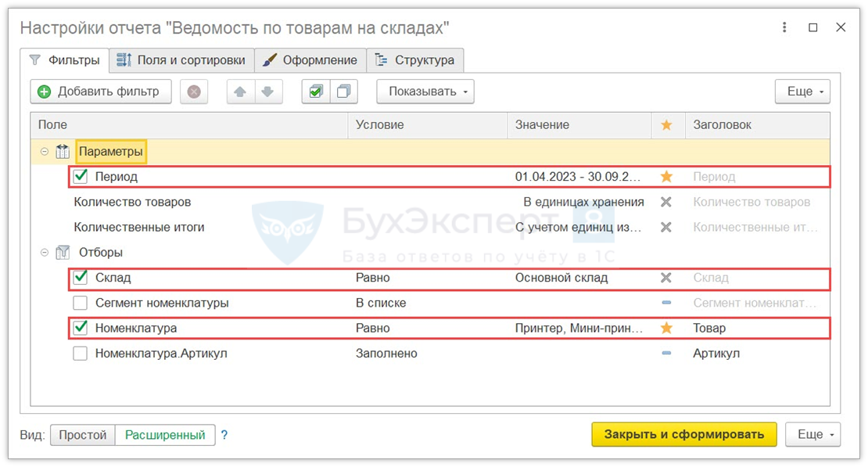This screenshot has height=467, width=868.
Task: Enable the Сегмент номенклатуры checkbox
Action: coord(81,303)
